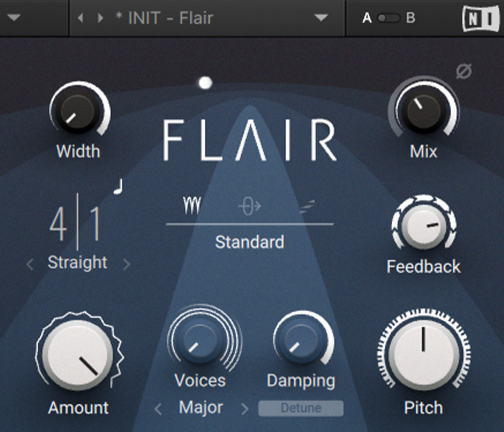Click the Major chord label
This screenshot has width=504, height=432.
(x=201, y=407)
